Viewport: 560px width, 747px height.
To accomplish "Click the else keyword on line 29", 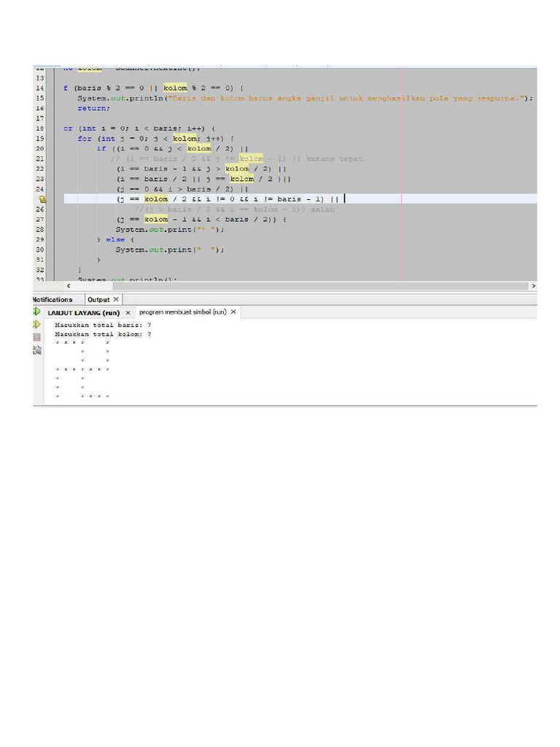I will [x=115, y=239].
